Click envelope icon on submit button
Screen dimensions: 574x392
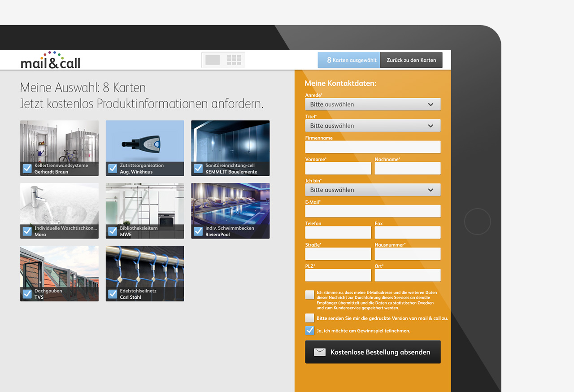320,352
